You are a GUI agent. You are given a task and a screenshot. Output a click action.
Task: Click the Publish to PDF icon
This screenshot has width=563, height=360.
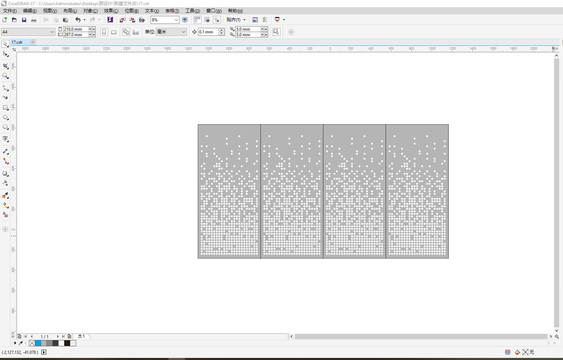(142, 20)
